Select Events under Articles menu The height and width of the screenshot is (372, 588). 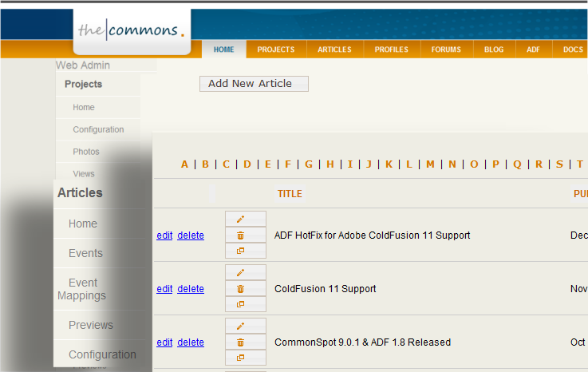click(x=85, y=253)
